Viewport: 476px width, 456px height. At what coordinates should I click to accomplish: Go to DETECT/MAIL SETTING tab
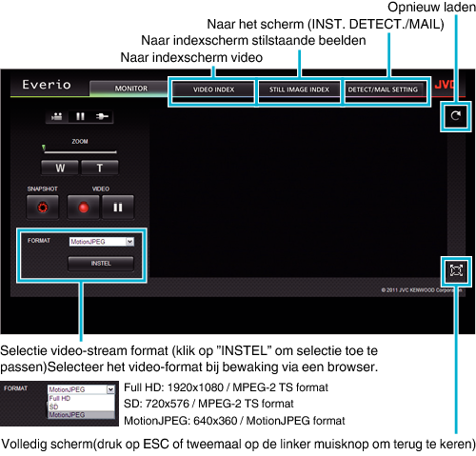(x=383, y=89)
